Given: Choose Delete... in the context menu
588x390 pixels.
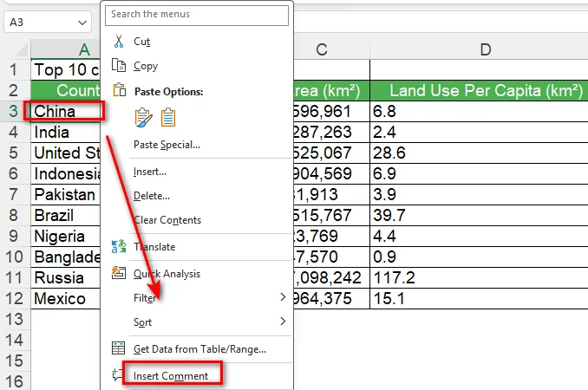Looking at the screenshot, I should (x=152, y=196).
